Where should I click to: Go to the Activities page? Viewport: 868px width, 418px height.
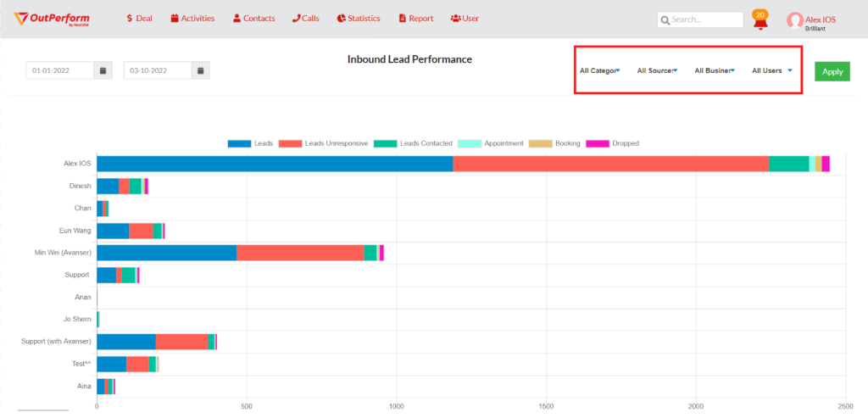pos(192,18)
